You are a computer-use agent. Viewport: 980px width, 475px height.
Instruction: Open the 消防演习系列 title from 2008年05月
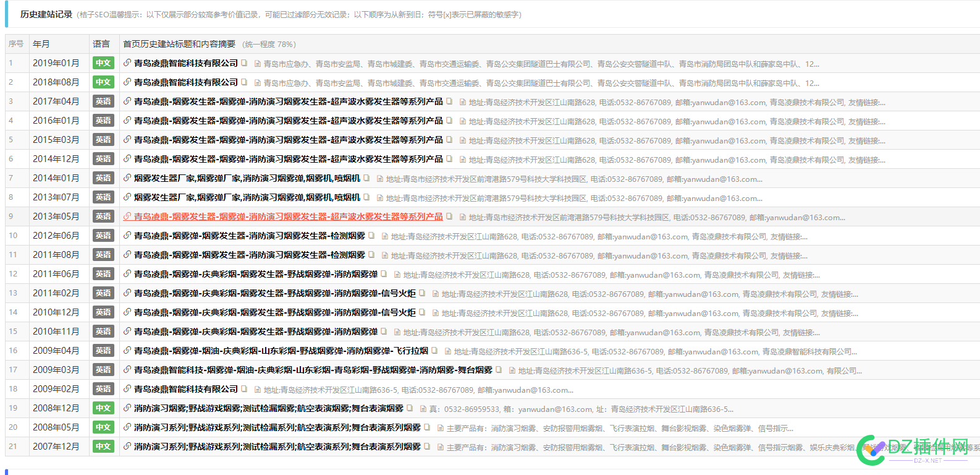277,427
